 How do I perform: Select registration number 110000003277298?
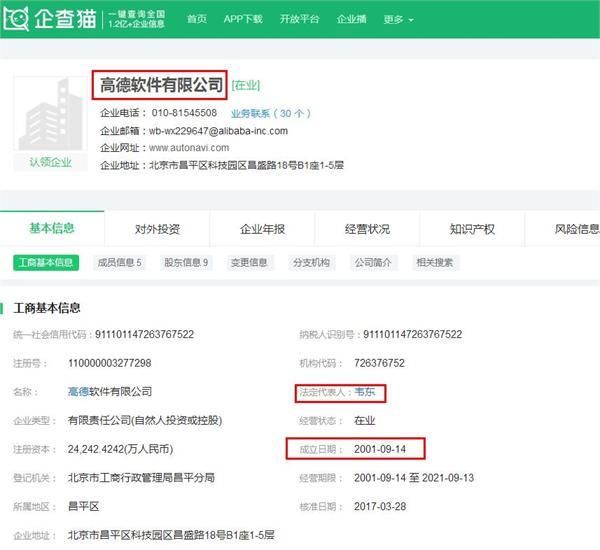(109, 363)
